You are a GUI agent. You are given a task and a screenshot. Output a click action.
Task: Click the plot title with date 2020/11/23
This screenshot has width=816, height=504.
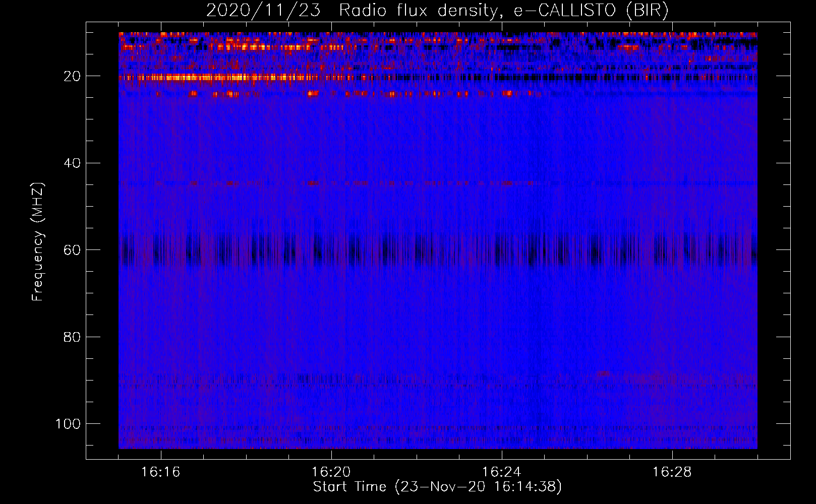437,11
